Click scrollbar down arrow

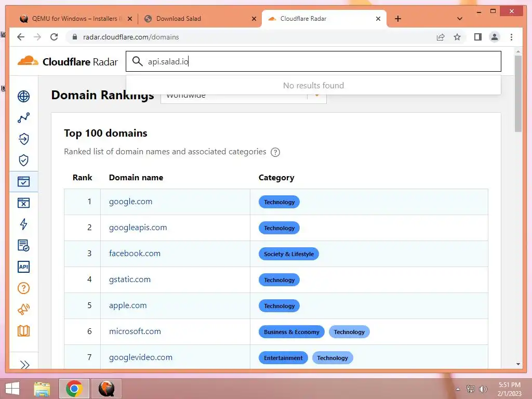(518, 364)
